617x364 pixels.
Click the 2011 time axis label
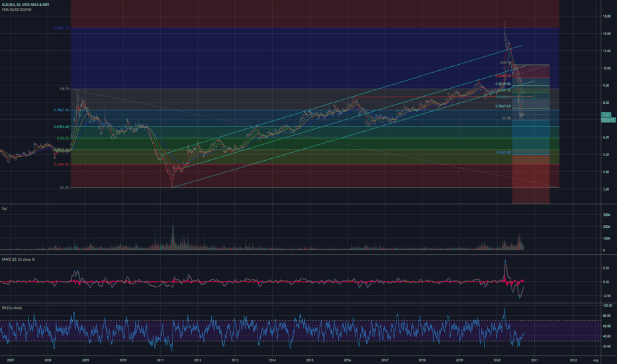click(160, 360)
